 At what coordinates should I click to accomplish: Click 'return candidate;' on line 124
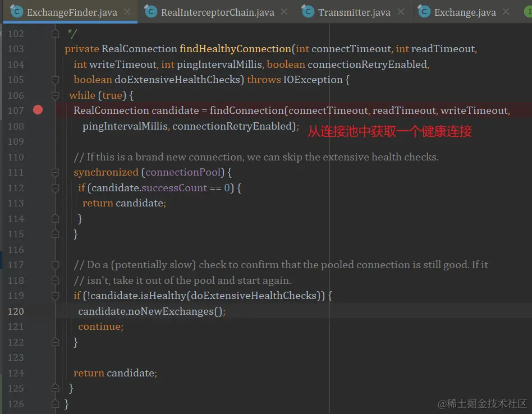(116, 373)
